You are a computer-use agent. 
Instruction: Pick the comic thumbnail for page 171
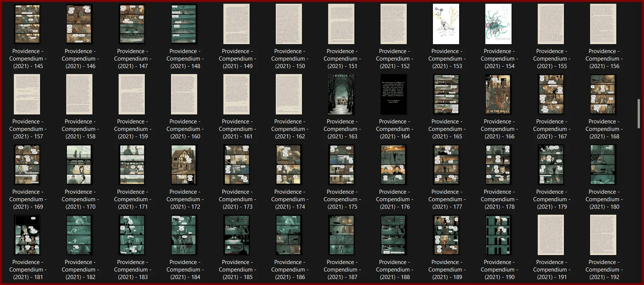(x=132, y=165)
